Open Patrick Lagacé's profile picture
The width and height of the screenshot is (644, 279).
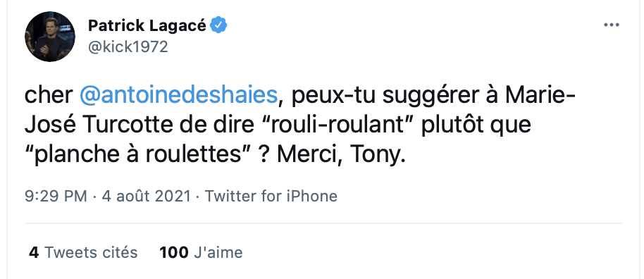click(x=50, y=37)
